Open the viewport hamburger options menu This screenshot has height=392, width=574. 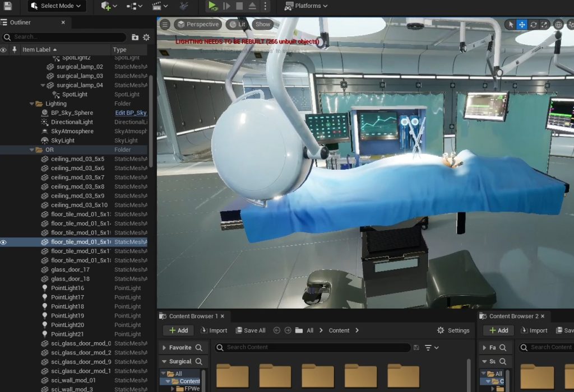165,25
